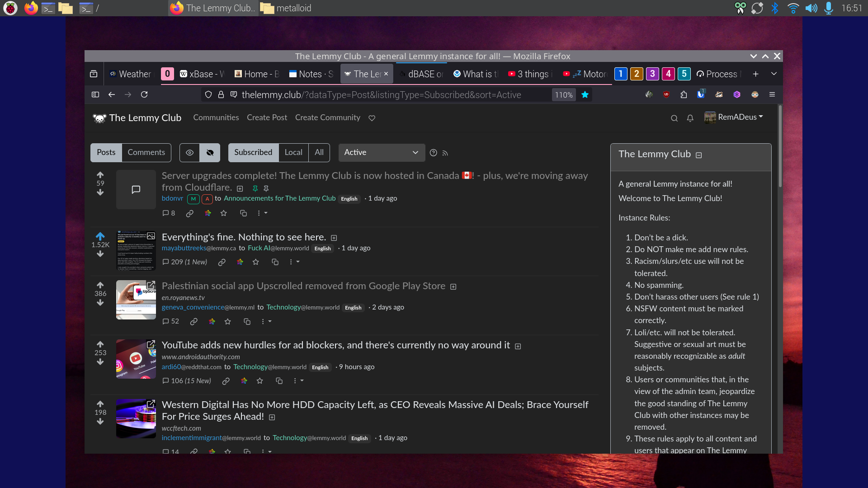This screenshot has width=868, height=488.
Task: Click the purple hexagon extension icon
Action: point(737,94)
